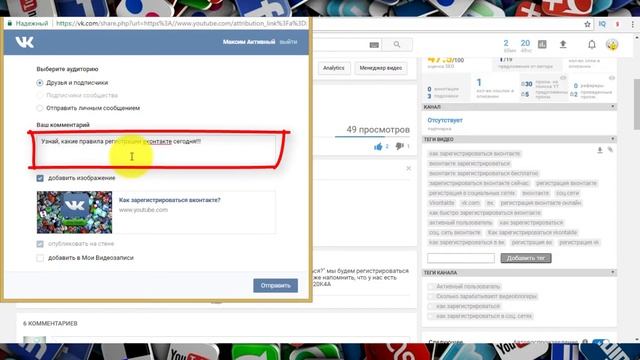Collapse the ТЕГИ ВИДЕО section arrow
The width and height of the screenshot is (640, 360).
coord(613,139)
